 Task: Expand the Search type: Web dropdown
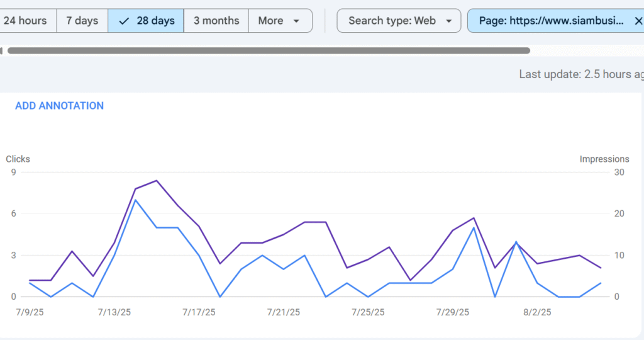coord(400,21)
